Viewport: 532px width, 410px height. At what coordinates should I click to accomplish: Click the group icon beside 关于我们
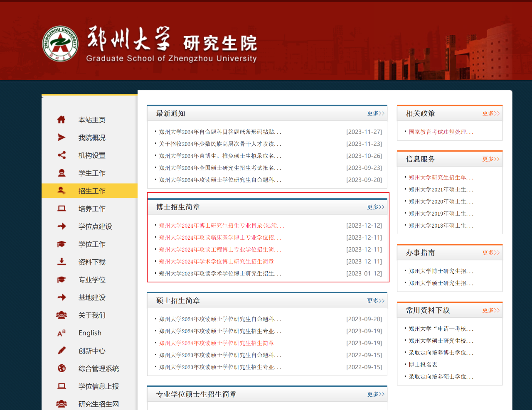coord(62,315)
